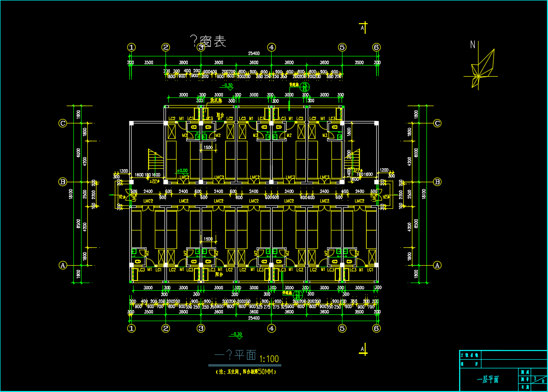Select the note about 50MM slab drop

coord(246,372)
